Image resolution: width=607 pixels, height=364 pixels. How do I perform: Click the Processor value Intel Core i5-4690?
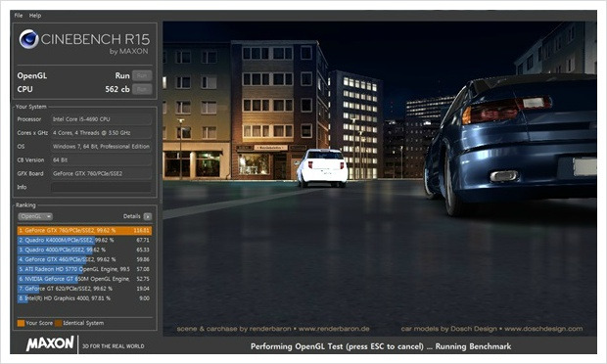pyautogui.click(x=101, y=119)
